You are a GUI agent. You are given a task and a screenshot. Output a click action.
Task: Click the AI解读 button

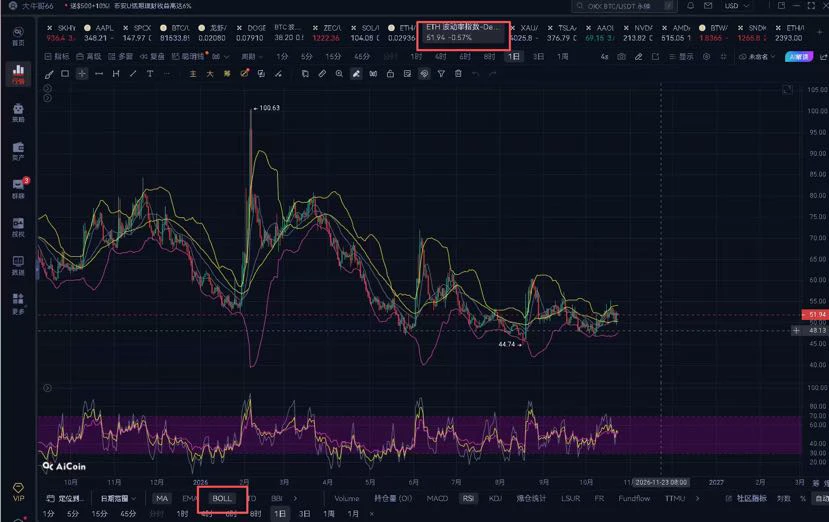(798, 56)
